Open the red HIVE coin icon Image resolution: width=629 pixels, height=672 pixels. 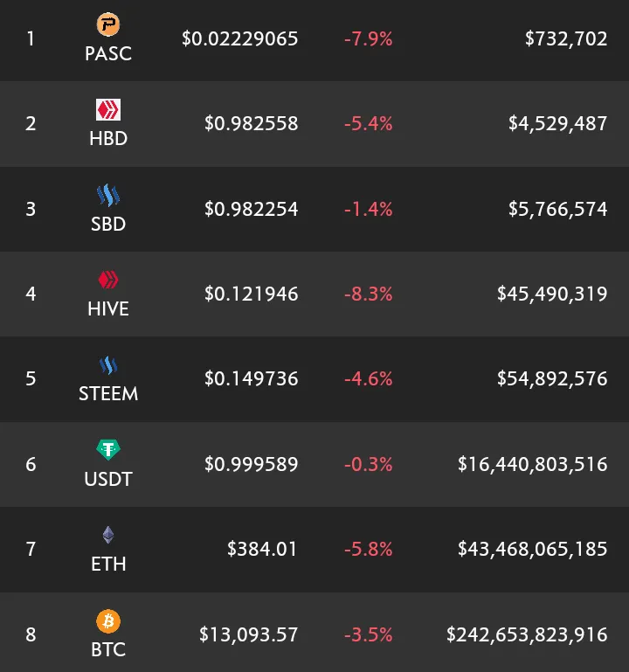[108, 280]
